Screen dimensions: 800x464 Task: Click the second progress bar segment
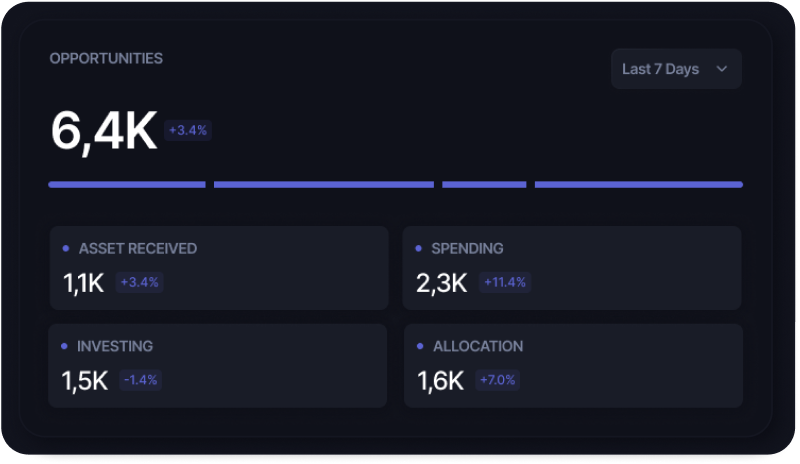tap(323, 184)
